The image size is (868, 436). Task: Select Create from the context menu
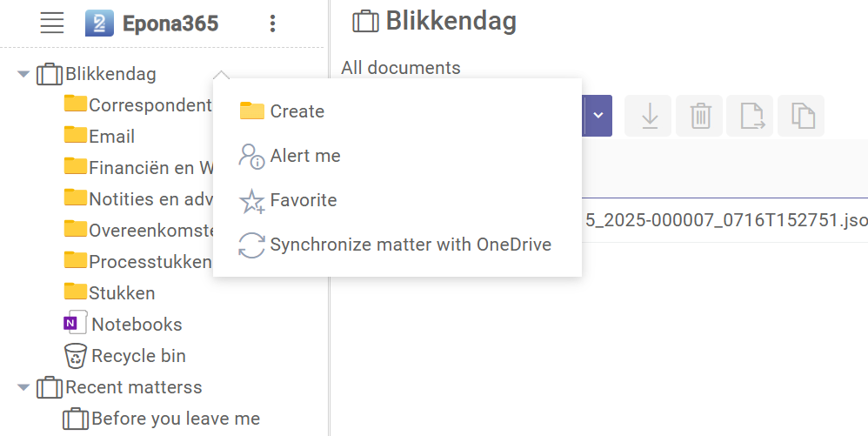pos(297,111)
